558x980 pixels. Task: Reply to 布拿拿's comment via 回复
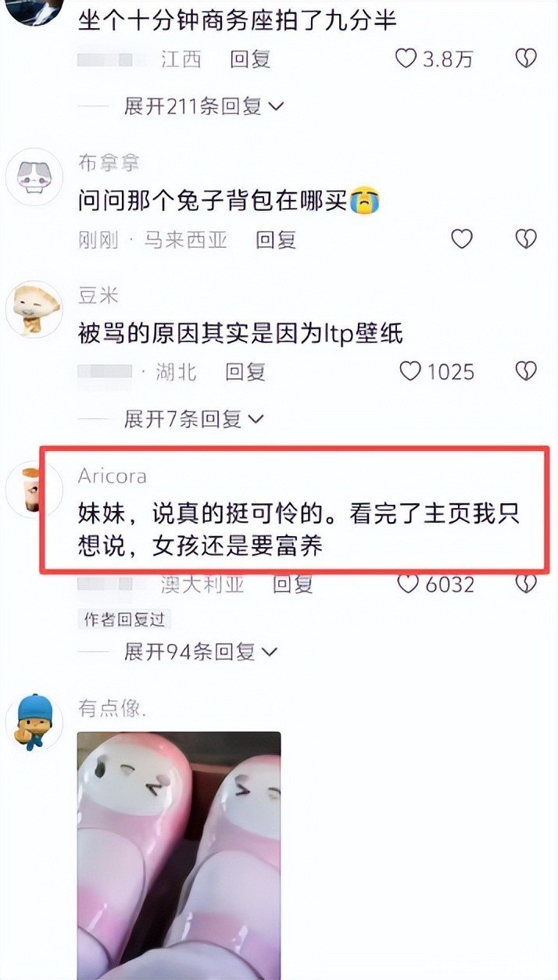pos(276,239)
